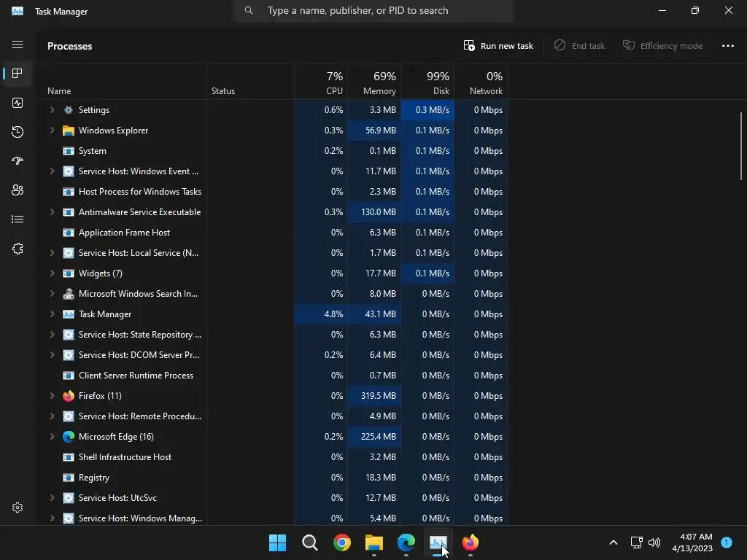Sort processes by CPU column

click(321, 82)
